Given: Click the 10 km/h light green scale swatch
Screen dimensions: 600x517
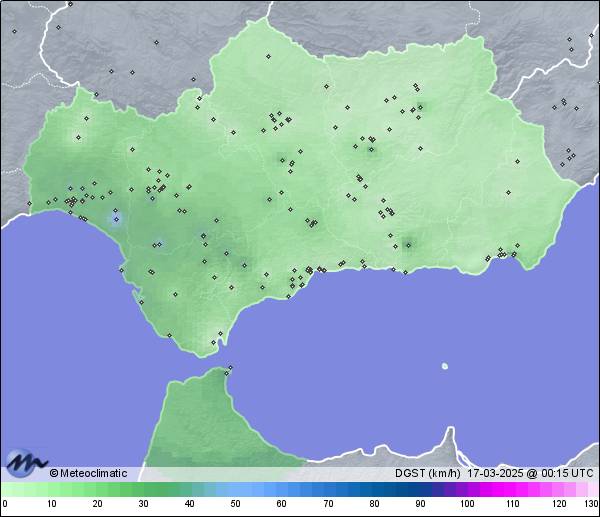Looking at the screenshot, I should pyautogui.click(x=51, y=490).
